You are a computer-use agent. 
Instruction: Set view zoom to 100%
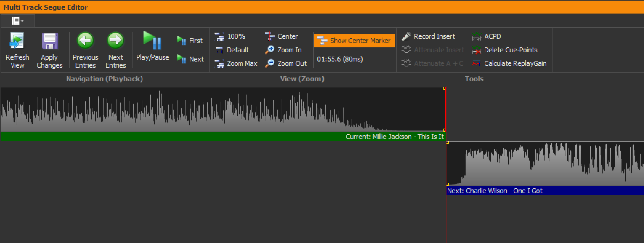(230, 36)
